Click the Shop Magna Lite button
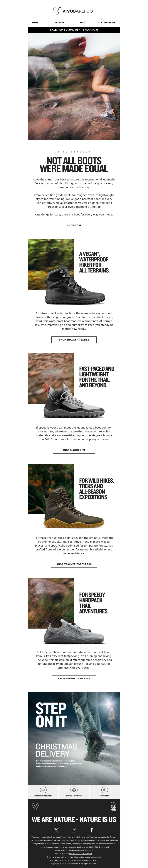The image size is (148, 868). coord(74,450)
